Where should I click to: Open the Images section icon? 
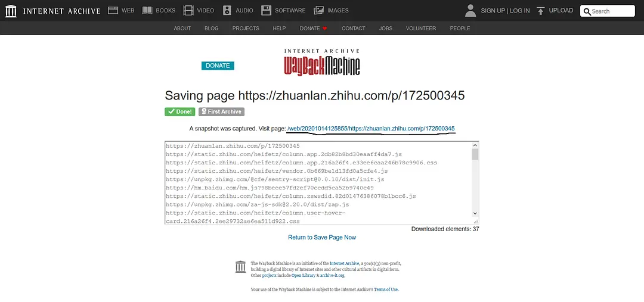click(x=319, y=10)
